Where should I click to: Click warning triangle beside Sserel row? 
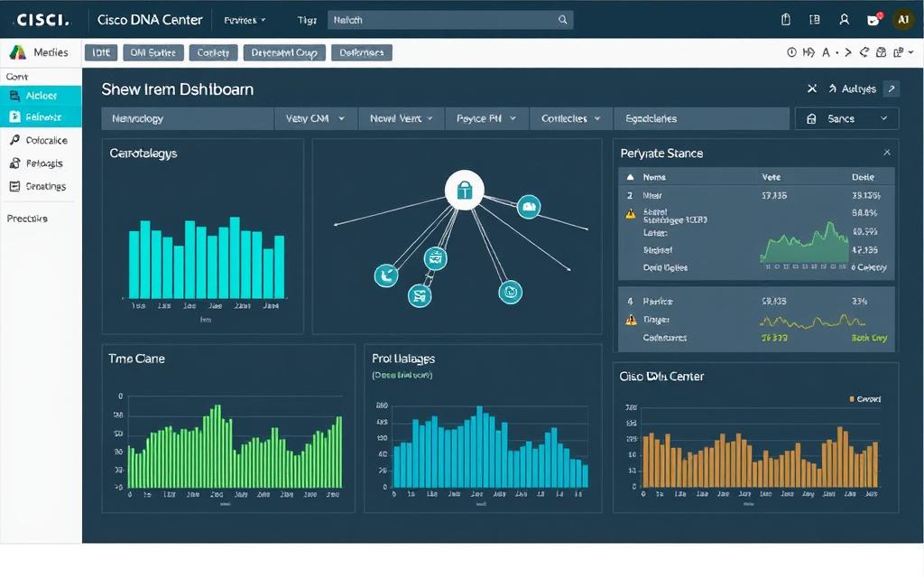click(x=631, y=213)
